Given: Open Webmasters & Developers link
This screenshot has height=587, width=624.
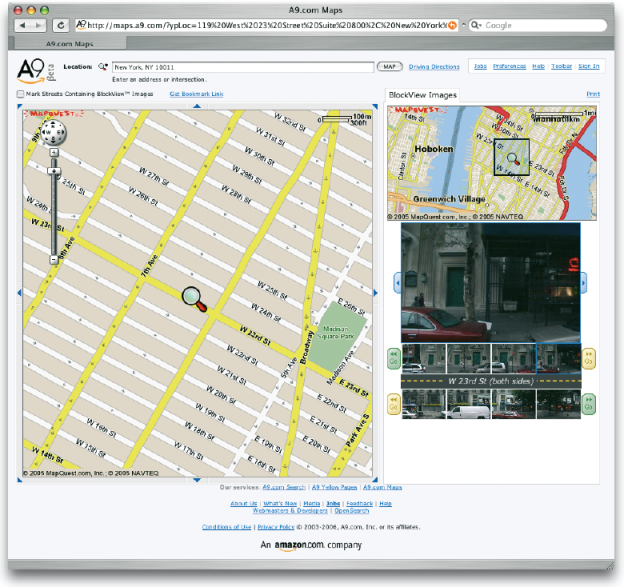Looking at the screenshot, I should [x=290, y=511].
